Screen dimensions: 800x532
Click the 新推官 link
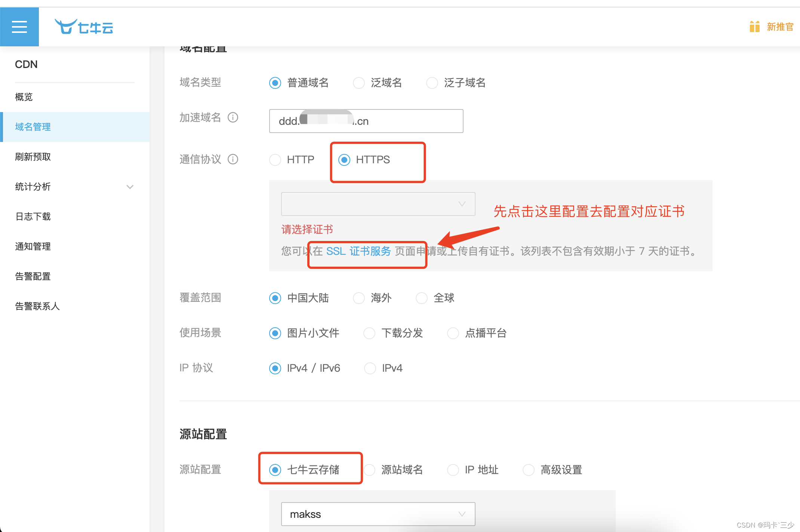pos(780,27)
